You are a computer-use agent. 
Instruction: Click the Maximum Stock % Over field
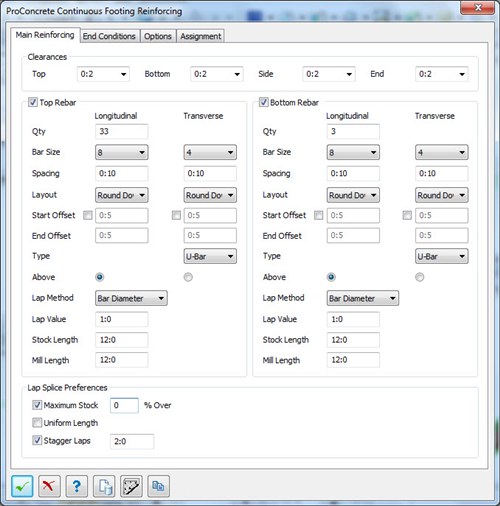coord(124,405)
